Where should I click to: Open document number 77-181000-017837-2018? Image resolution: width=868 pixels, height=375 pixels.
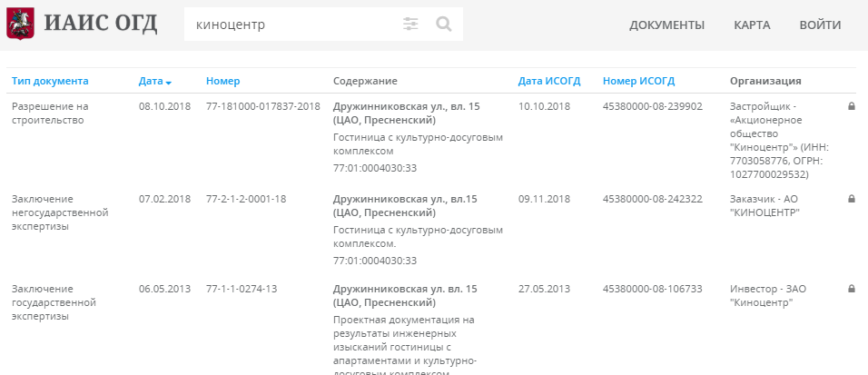[263, 106]
